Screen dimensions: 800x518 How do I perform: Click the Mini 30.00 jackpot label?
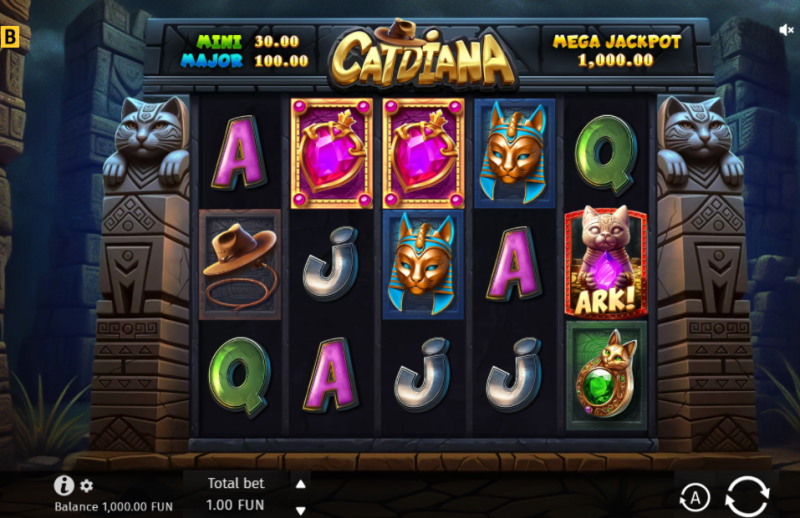(x=247, y=41)
